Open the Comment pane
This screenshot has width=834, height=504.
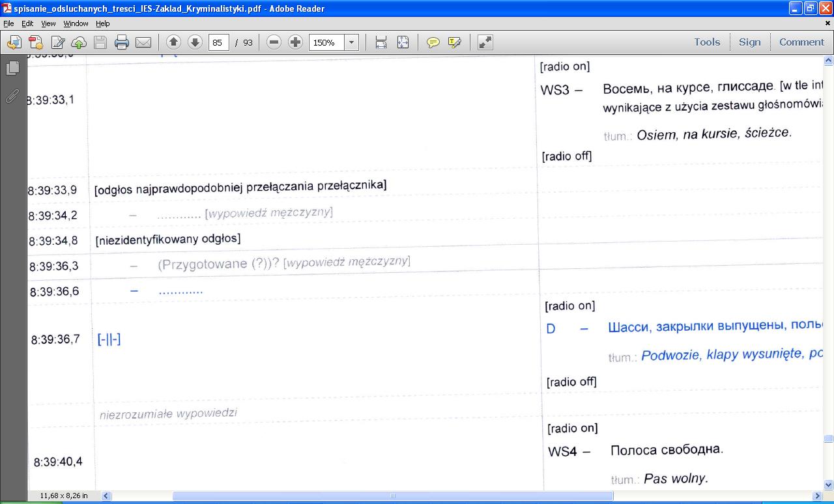click(x=801, y=42)
